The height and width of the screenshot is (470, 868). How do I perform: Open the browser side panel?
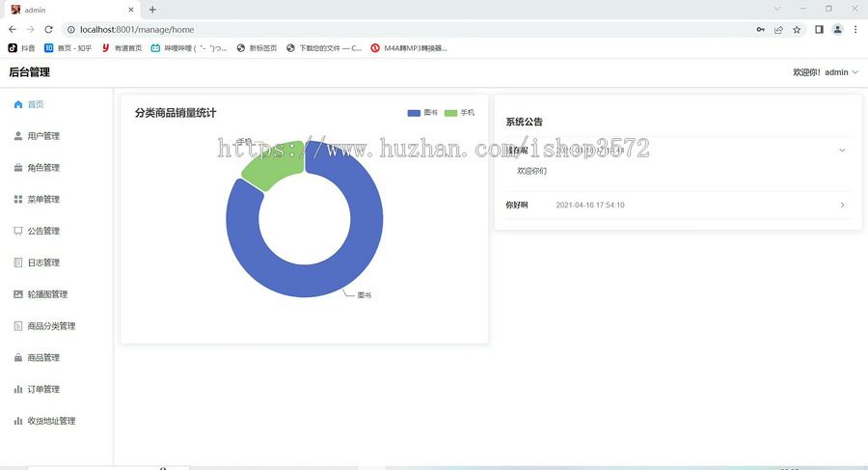point(819,29)
